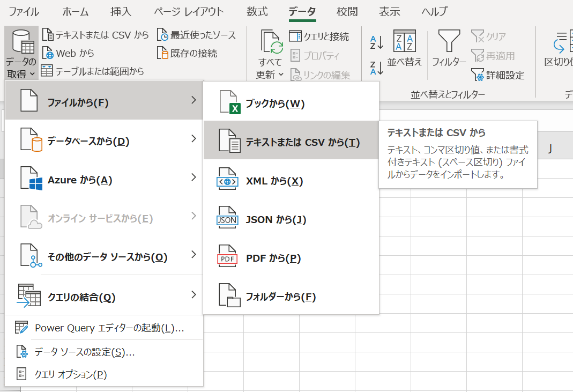Click the chevron arrow on クエリの結合 row
Screen dimensions: 573x392
point(194,295)
